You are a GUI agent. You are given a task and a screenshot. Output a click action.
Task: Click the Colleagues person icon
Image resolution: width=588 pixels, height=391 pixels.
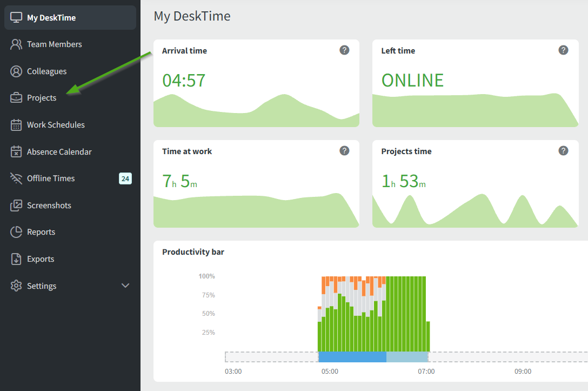(x=17, y=71)
